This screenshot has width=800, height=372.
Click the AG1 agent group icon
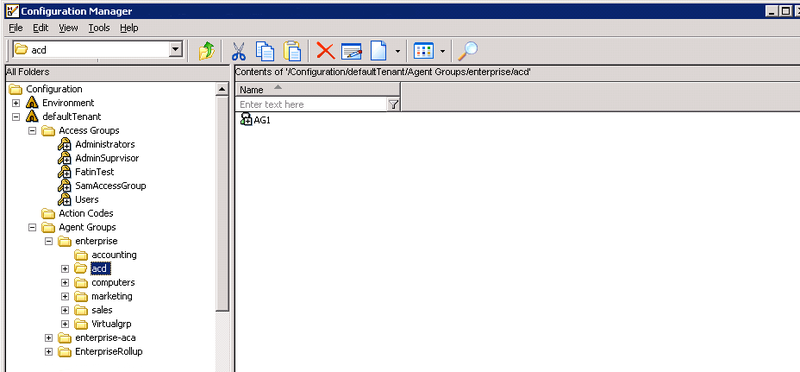click(246, 120)
